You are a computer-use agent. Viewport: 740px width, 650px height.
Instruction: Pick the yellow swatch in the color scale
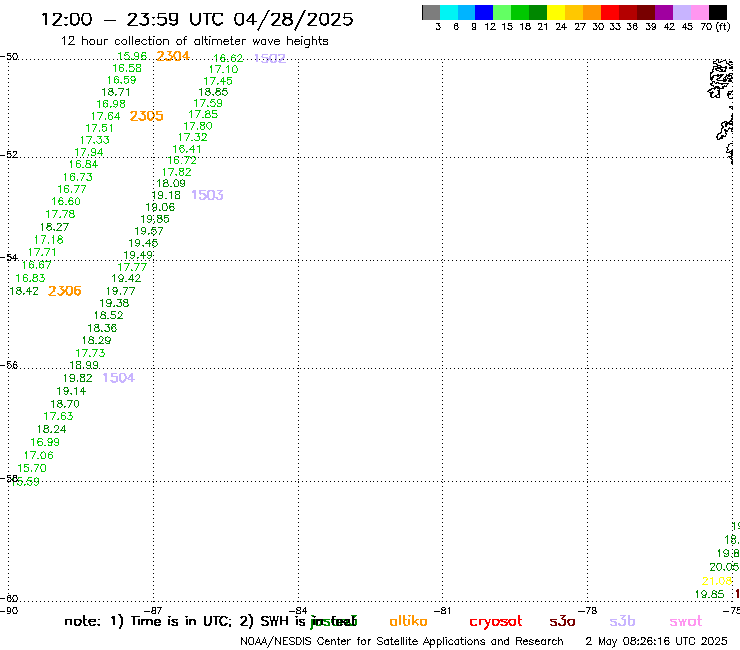click(x=556, y=12)
